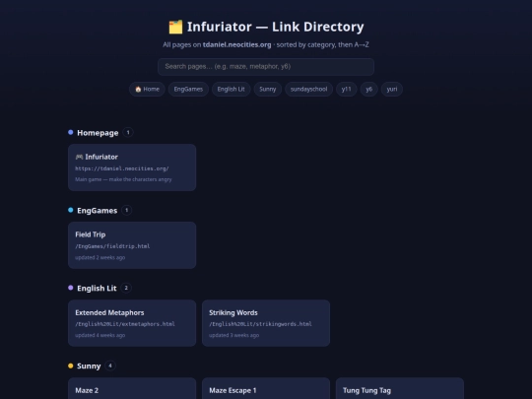Open the Tung Tung Tag card

pyautogui.click(x=400, y=388)
